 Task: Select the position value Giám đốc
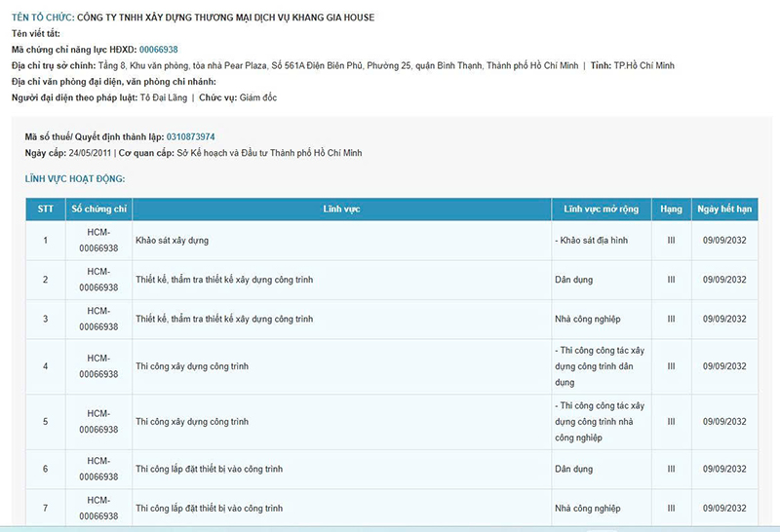coord(258,97)
